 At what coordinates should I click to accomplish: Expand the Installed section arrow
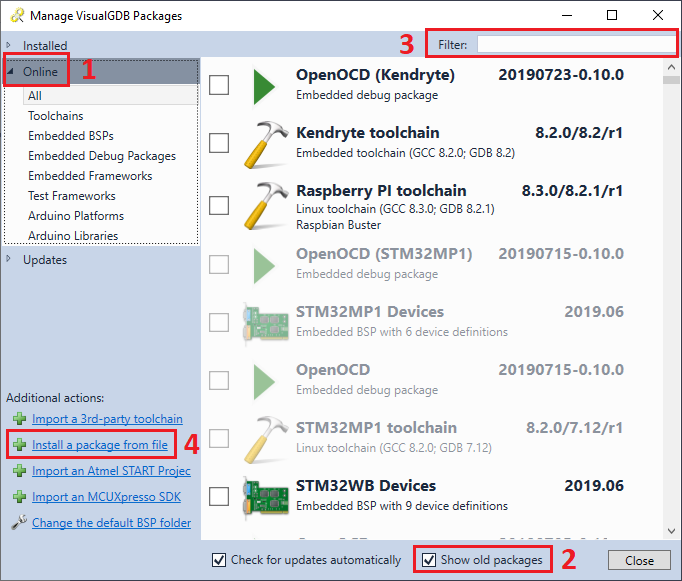click(9, 45)
